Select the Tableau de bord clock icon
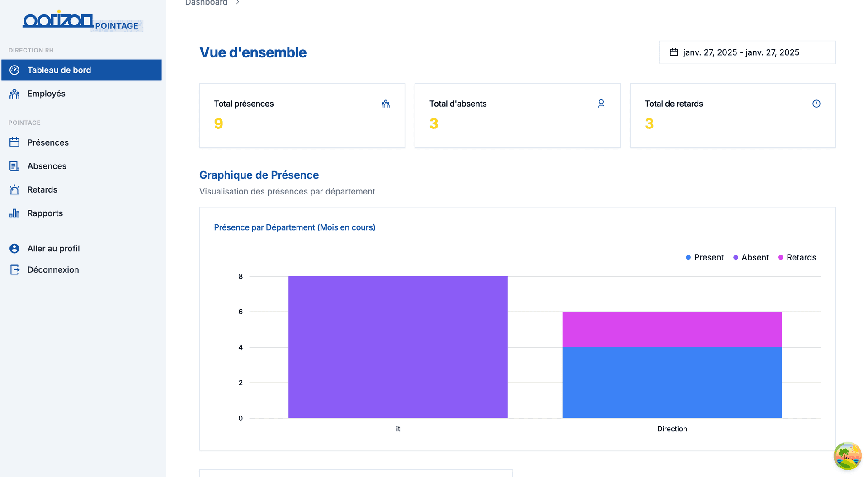 [15, 70]
